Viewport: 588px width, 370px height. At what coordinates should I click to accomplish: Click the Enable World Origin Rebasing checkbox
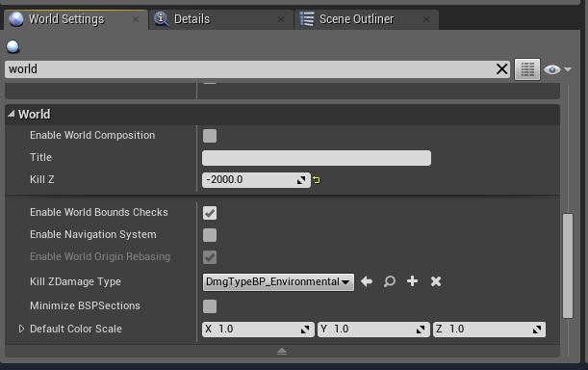click(x=210, y=257)
